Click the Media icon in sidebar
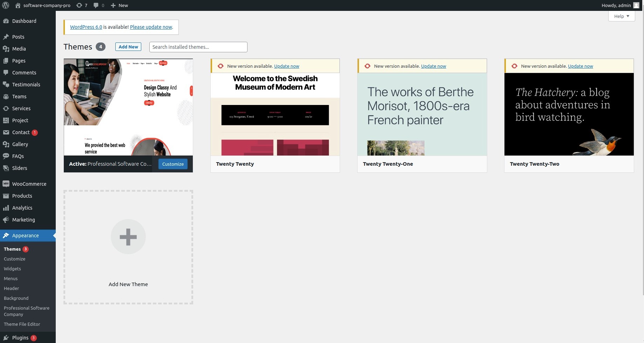 [x=6, y=49]
